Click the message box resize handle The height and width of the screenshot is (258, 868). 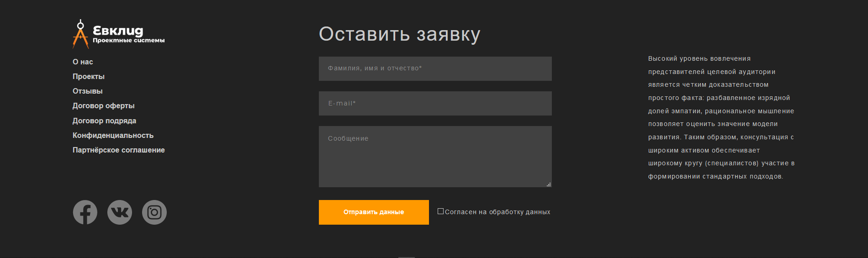pos(549,184)
